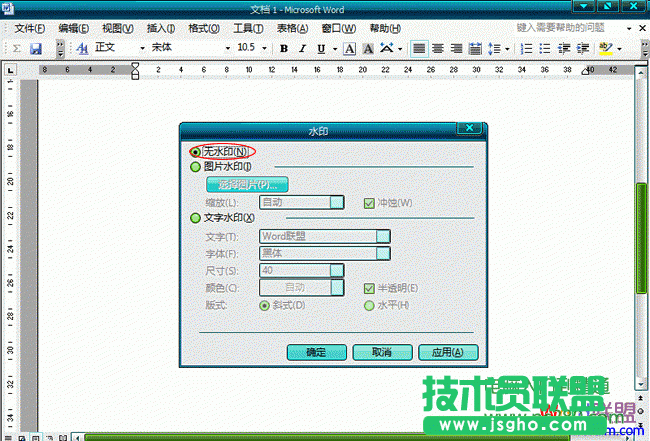Open the 插入 (Insert) menu
The image size is (650, 441).
pyautogui.click(x=160, y=28)
